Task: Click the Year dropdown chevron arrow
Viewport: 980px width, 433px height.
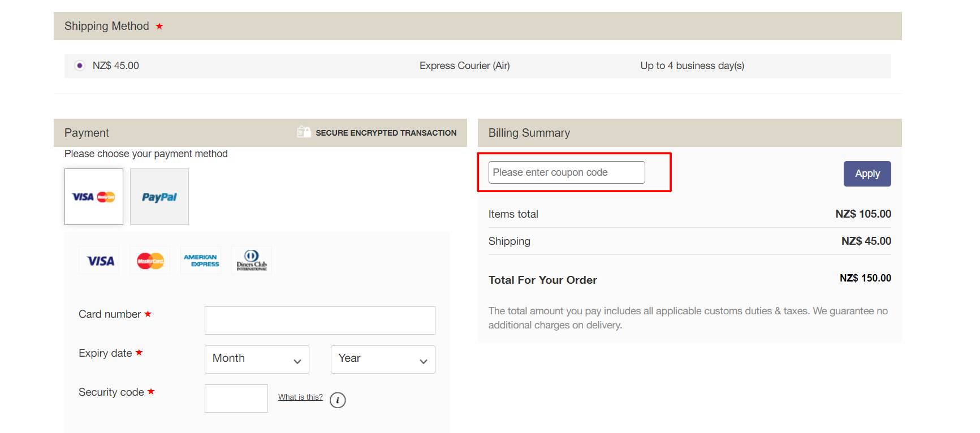Action: click(424, 362)
